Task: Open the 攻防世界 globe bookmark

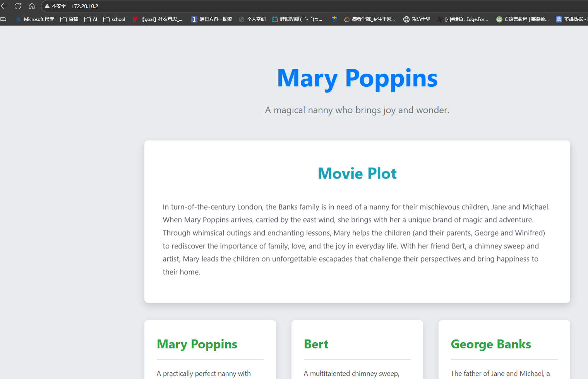Action: click(x=417, y=19)
